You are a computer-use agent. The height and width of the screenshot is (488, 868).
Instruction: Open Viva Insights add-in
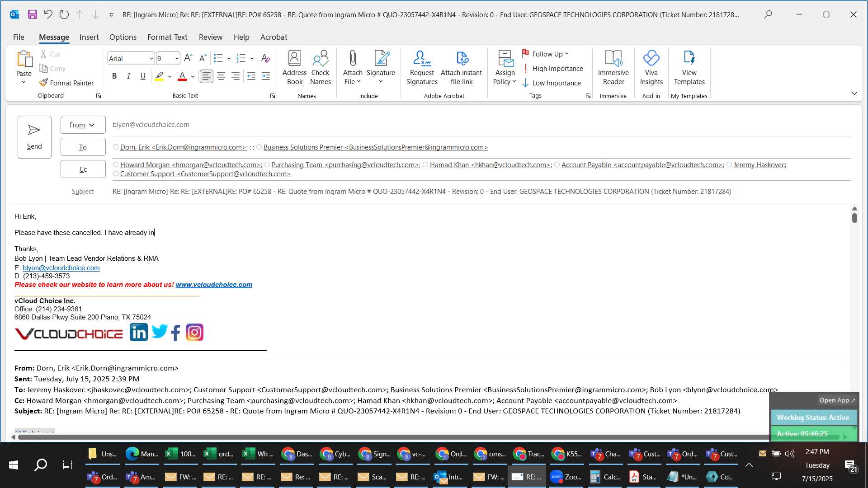[651, 68]
